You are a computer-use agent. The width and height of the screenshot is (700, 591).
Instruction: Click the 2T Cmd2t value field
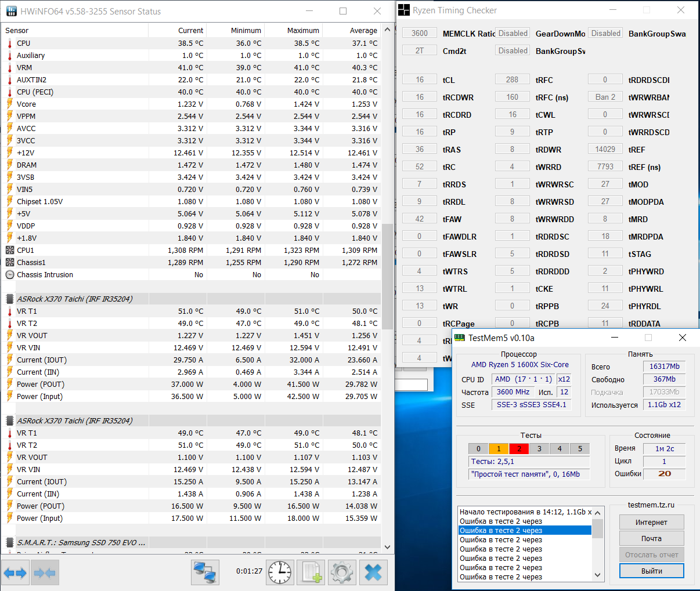(420, 50)
